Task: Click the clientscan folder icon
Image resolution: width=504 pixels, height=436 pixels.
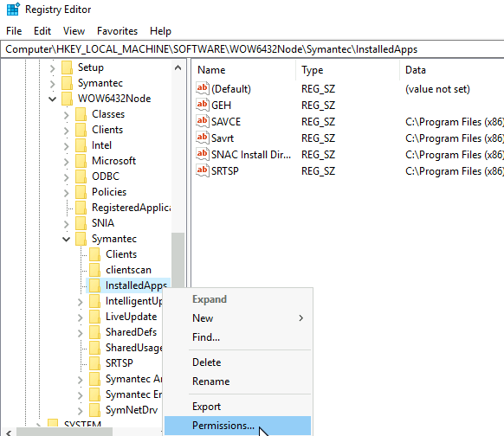Action: pyautogui.click(x=94, y=270)
